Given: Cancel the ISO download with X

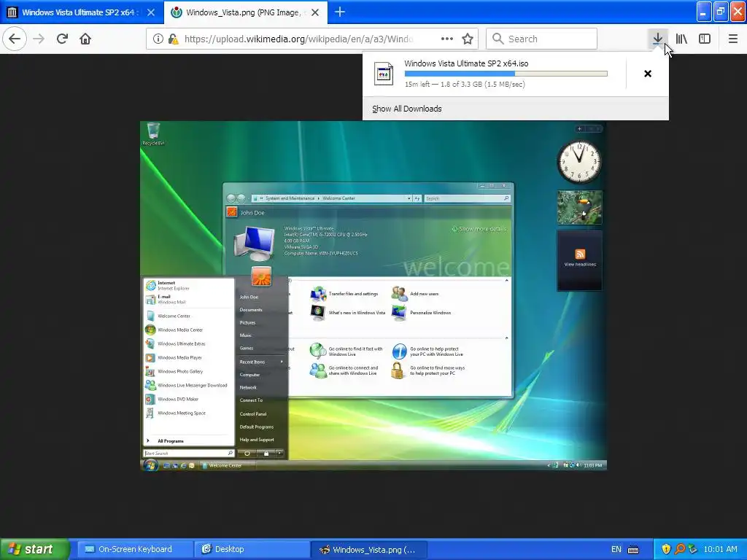Looking at the screenshot, I should [648, 74].
